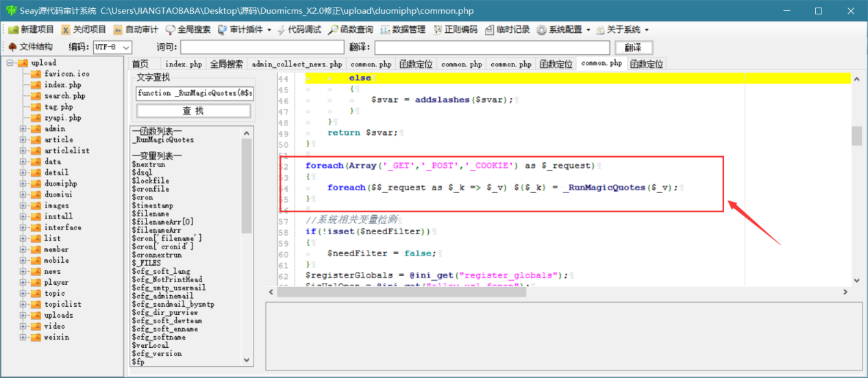Image resolution: width=868 pixels, height=378 pixels.
Task: Open tag.php in the file tree
Action: pos(58,106)
